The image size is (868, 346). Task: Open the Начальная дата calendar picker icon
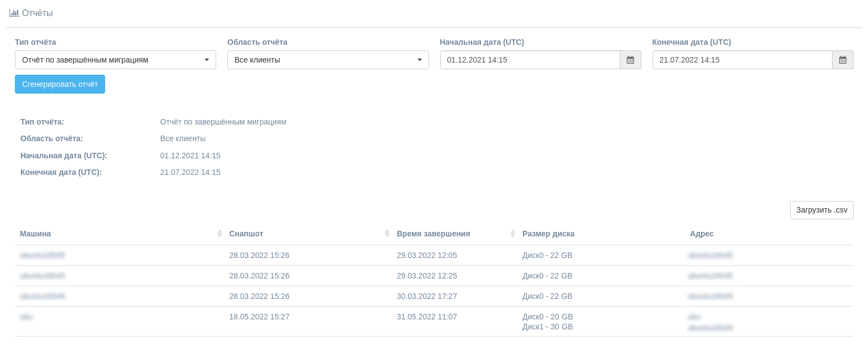(x=630, y=60)
